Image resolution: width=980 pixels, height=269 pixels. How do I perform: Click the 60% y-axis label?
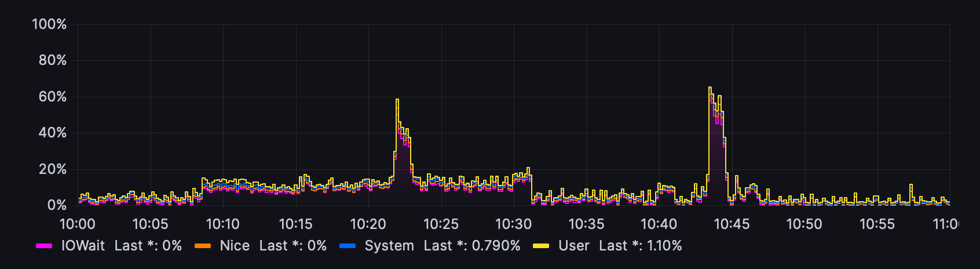coord(53,97)
